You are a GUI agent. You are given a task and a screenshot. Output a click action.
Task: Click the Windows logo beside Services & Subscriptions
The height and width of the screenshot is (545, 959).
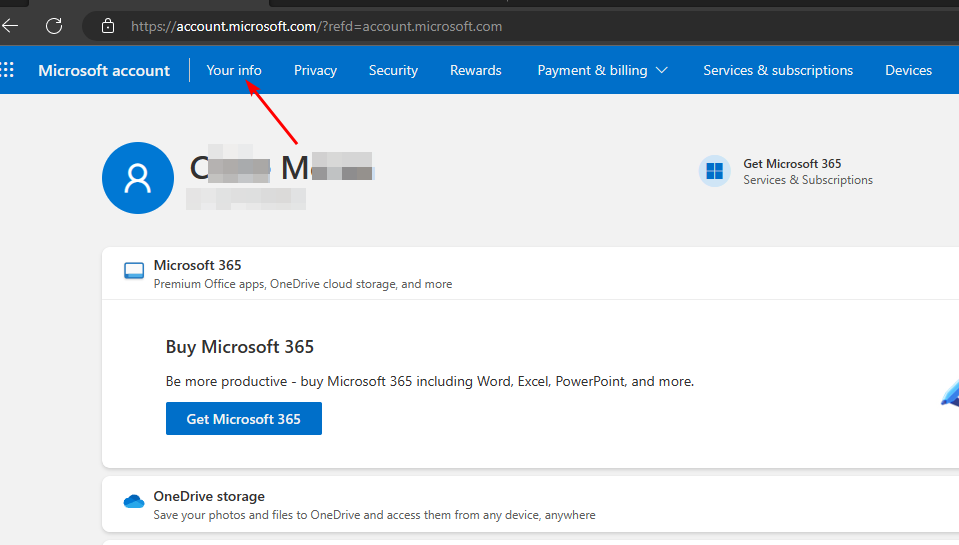tap(714, 171)
